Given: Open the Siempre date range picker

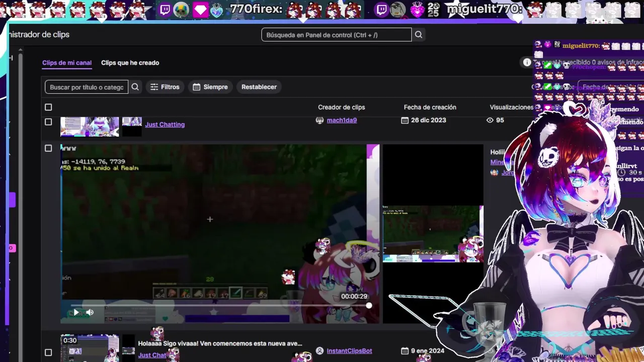Looking at the screenshot, I should (x=210, y=87).
